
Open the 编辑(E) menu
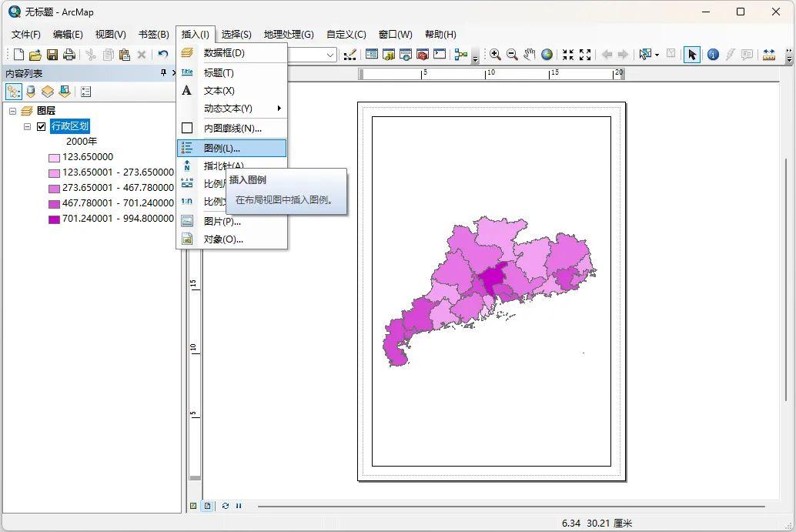[x=68, y=35]
